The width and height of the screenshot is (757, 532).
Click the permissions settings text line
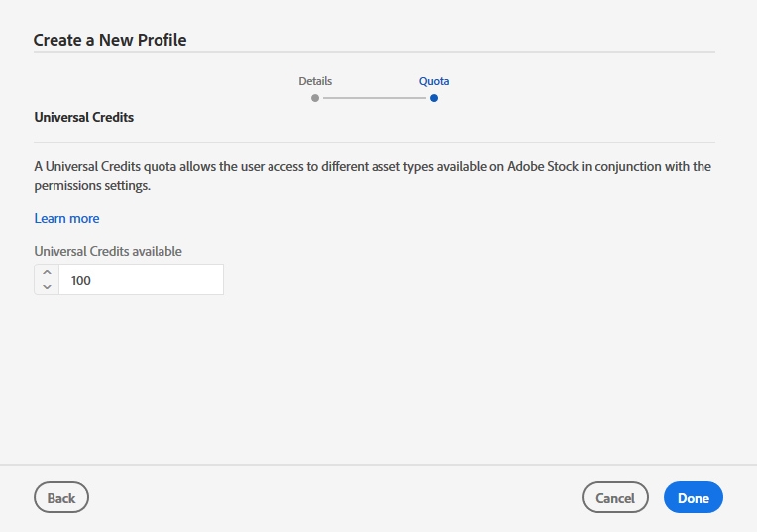click(92, 185)
